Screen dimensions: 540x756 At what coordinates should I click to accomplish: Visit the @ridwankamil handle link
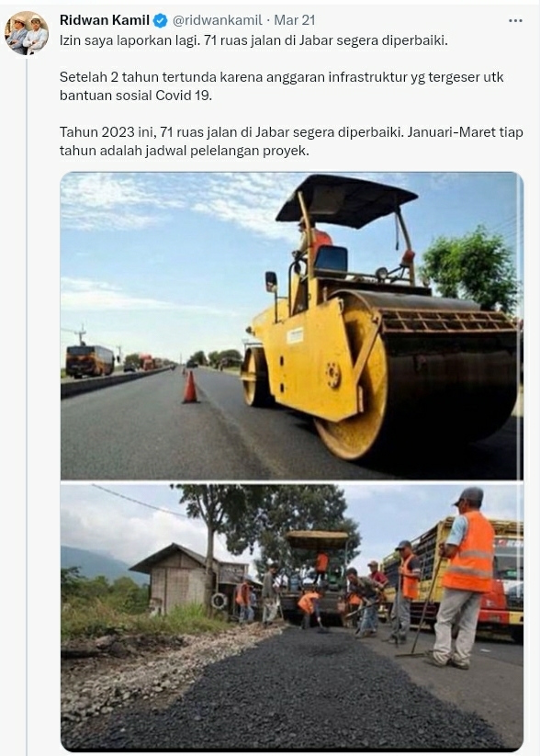tap(217, 20)
